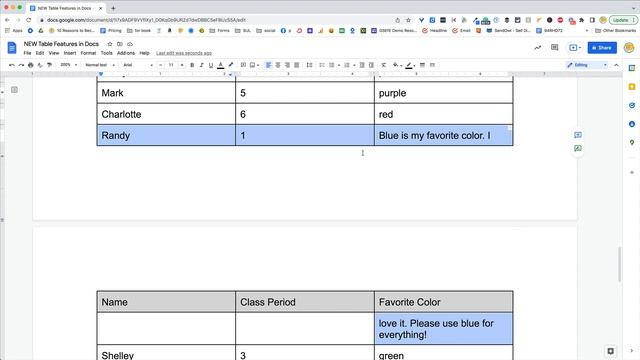640x360 pixels.
Task: Open the comment history icon
Action: 554,48
